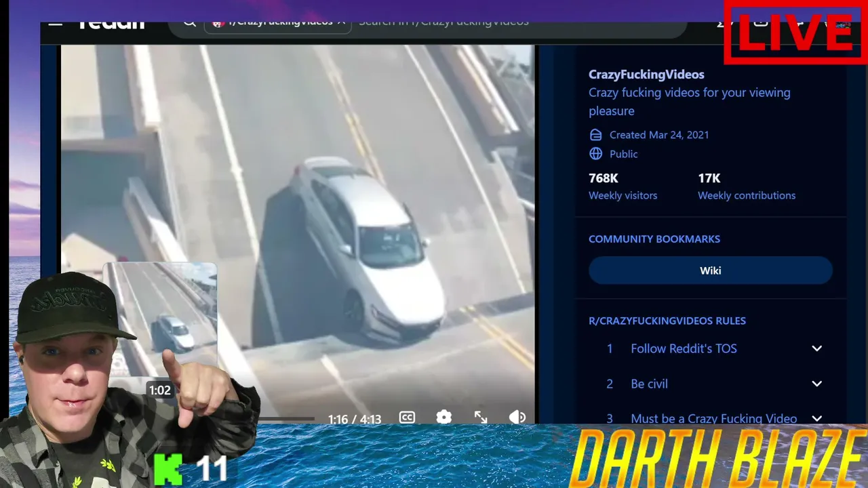This screenshot has width=868, height=488.
Task: Open the video settings gear
Action: pos(444,418)
